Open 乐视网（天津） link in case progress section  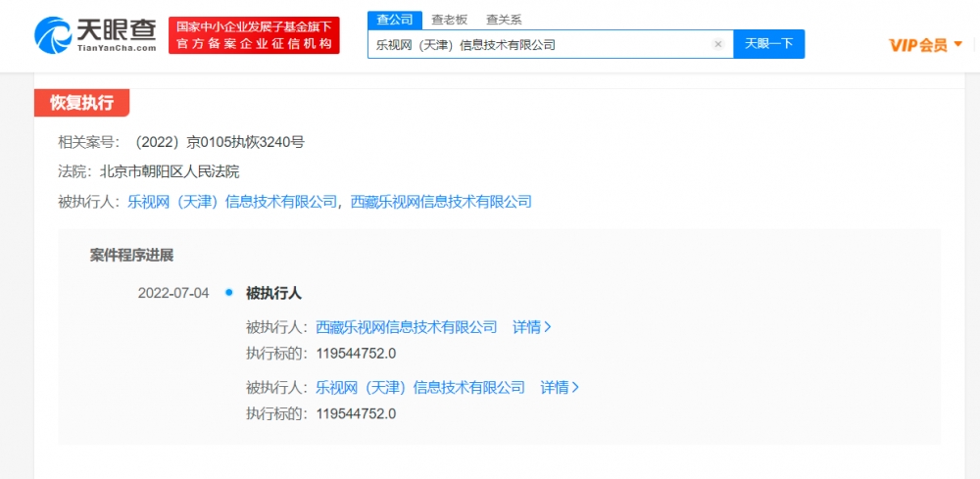pyautogui.click(x=420, y=387)
